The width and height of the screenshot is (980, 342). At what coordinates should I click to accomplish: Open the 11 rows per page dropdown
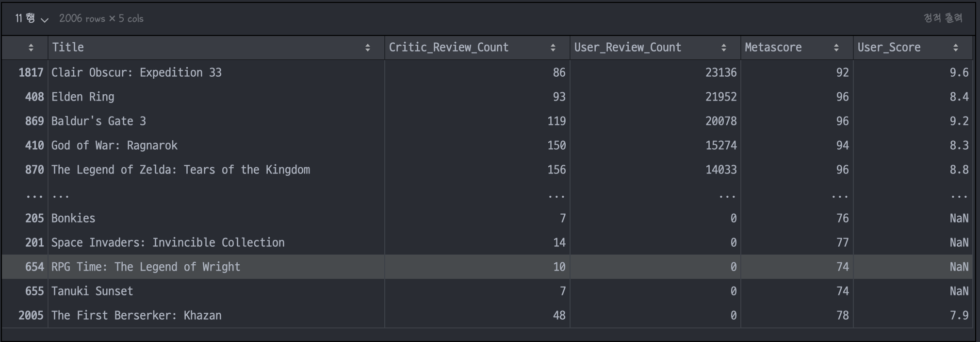[x=32, y=18]
